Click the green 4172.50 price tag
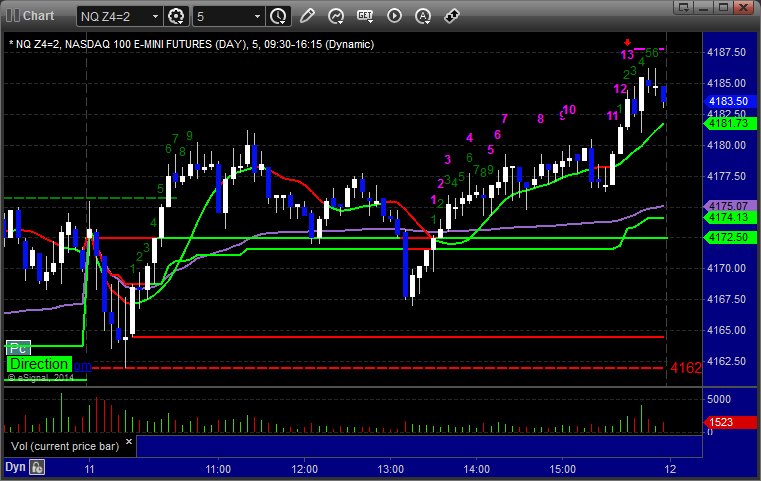The width and height of the screenshot is (761, 481). coord(730,238)
